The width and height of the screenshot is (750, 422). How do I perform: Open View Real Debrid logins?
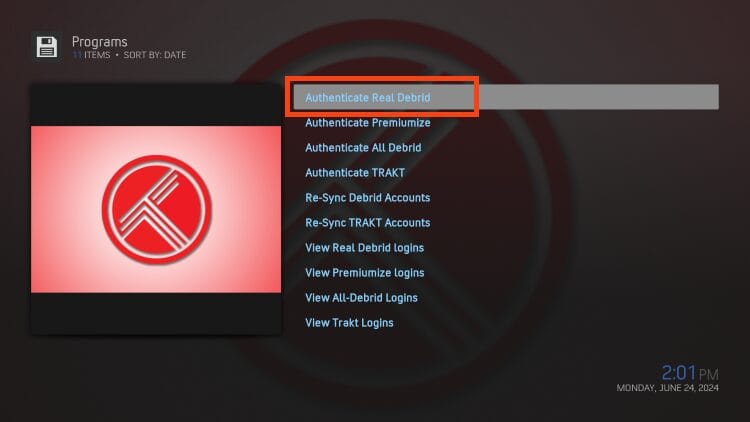click(x=364, y=248)
